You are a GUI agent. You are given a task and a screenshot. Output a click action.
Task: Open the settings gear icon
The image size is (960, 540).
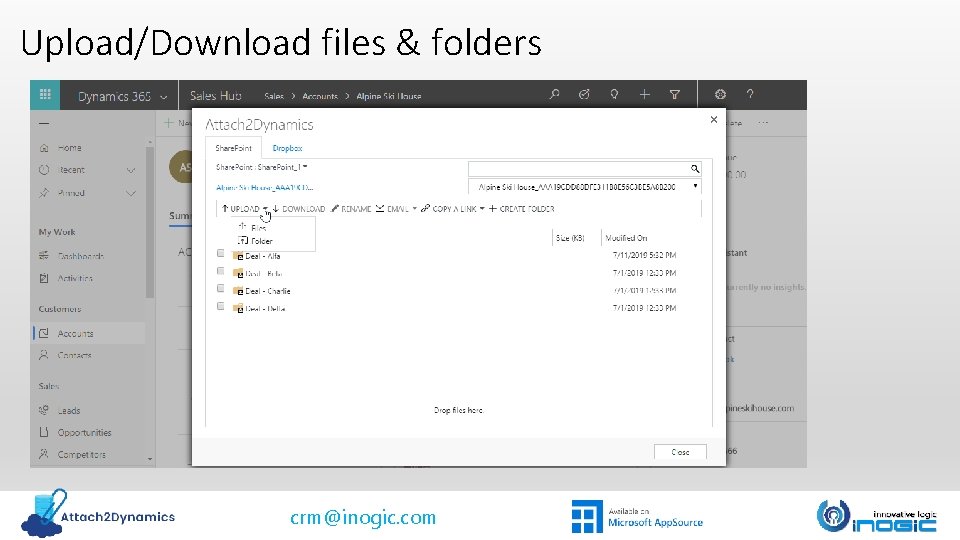[x=720, y=94]
